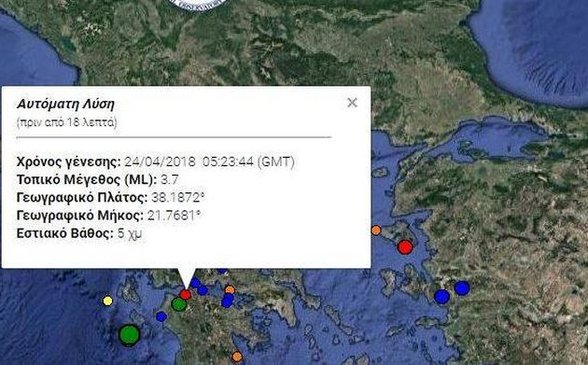Viewport: 588px width, 365px height.
Task: Click the latitude value "38.1872°"
Action: coord(177,198)
